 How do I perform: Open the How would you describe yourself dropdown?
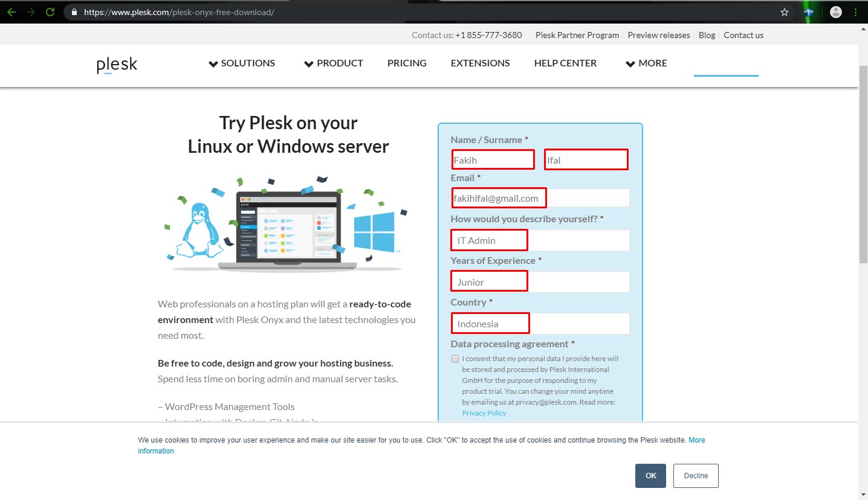tap(540, 240)
